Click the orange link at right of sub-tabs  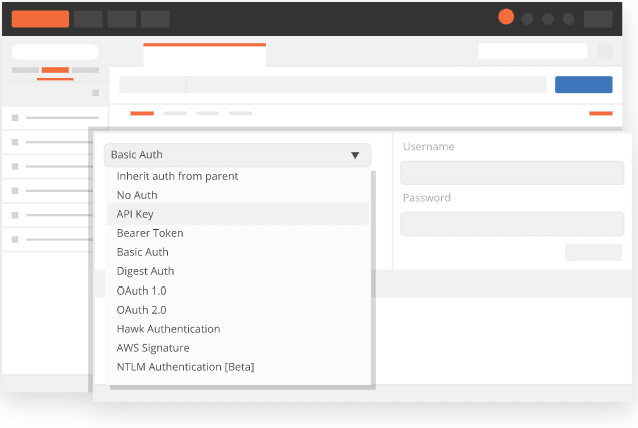(601, 113)
